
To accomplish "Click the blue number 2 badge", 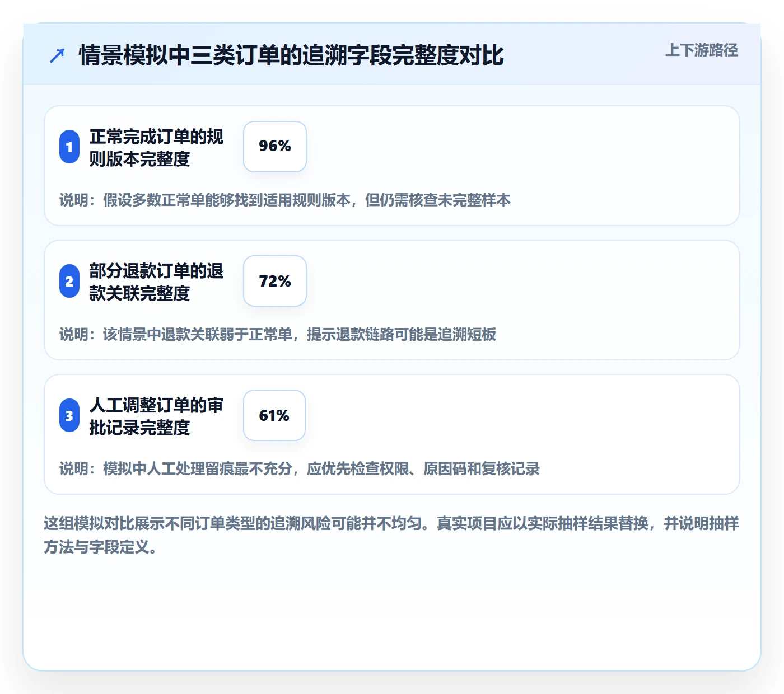I will pos(69,281).
